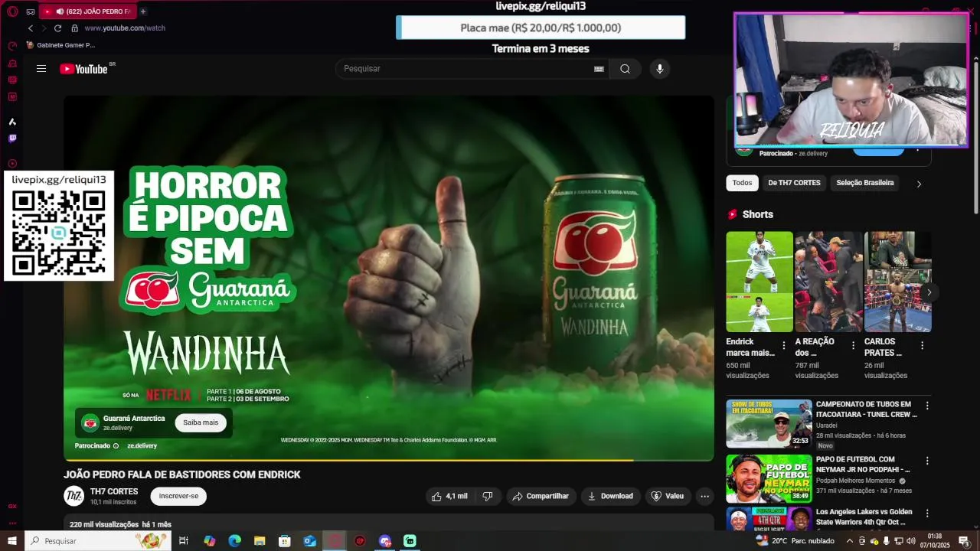Open the 20°C Parc. nublado weather widget
The width and height of the screenshot is (980, 551).
click(x=795, y=541)
